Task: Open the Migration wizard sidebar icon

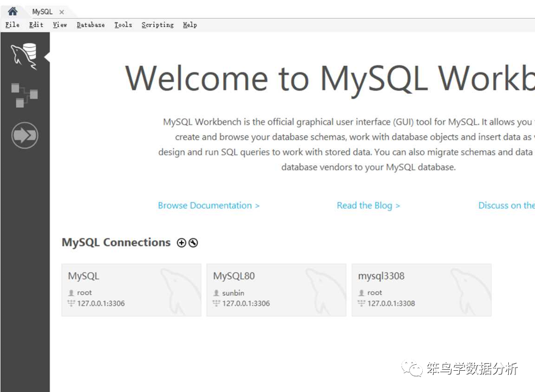Action: point(25,136)
